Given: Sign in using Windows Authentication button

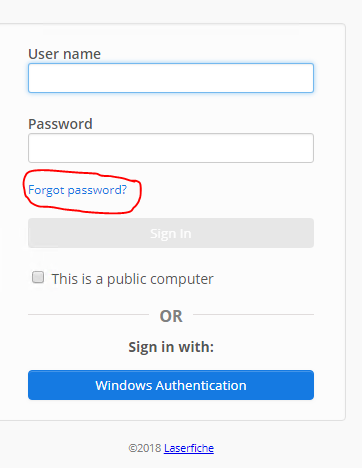Looking at the screenshot, I should (171, 385).
